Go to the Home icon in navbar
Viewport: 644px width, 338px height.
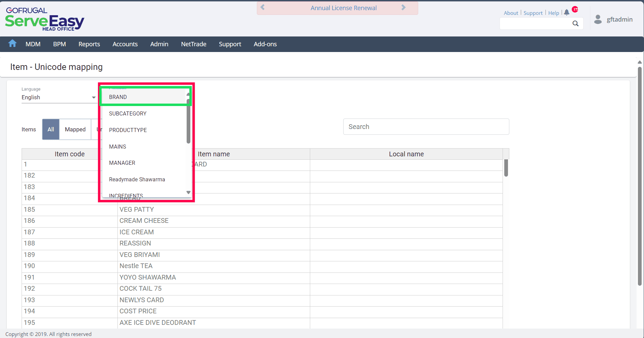12,44
